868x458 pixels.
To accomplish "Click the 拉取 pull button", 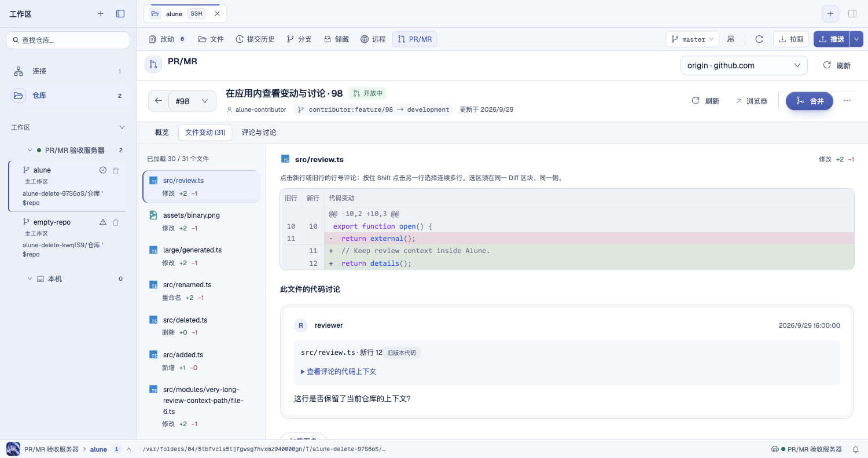I will point(791,39).
